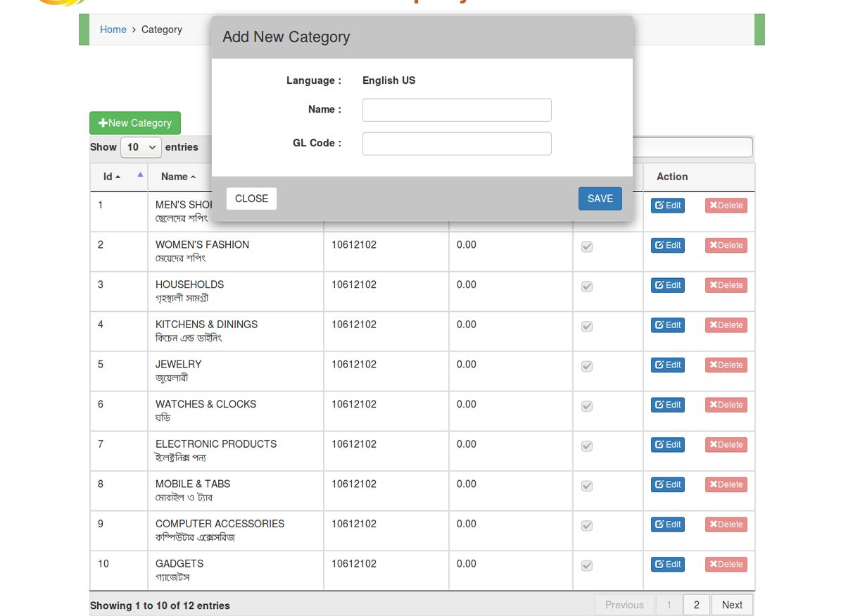
Task: Toggle checkbox in WOMEN'S FASHION row
Action: (587, 246)
